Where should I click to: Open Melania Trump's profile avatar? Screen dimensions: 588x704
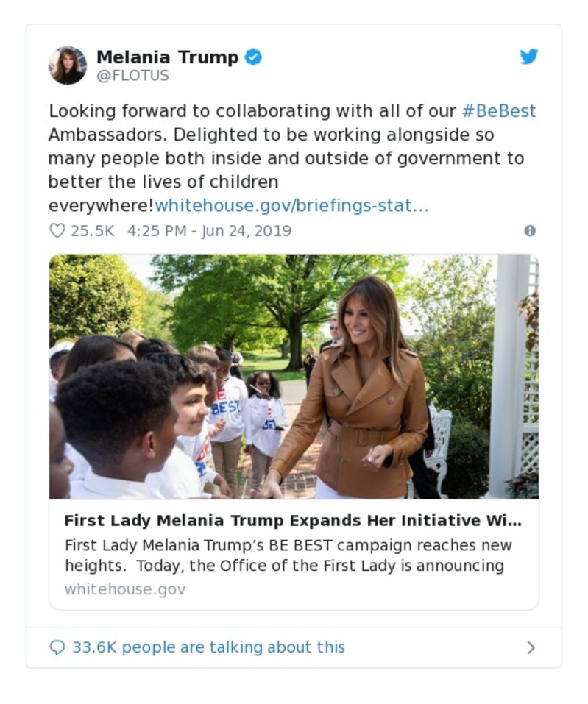click(x=68, y=65)
